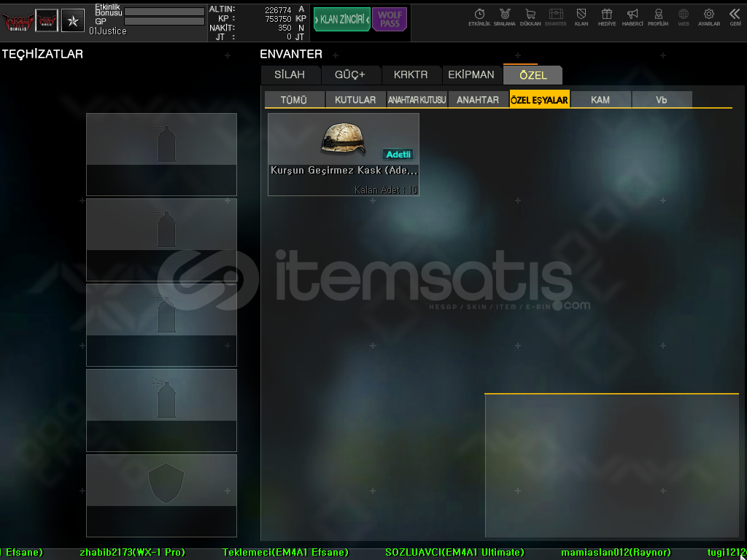Switch to the KRKTR tab
747x560 pixels.
411,75
